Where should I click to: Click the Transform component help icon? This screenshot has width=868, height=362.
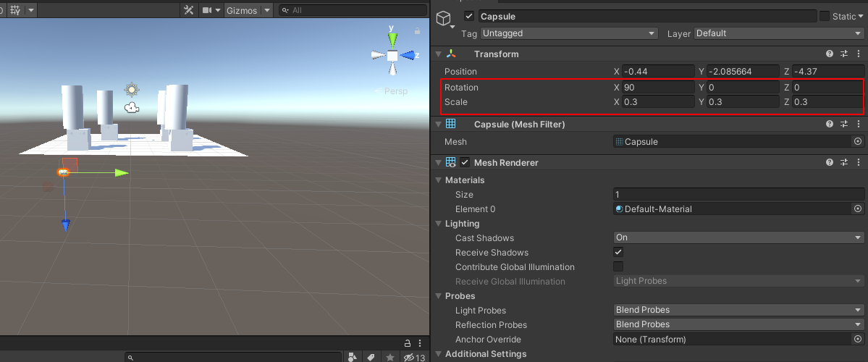tap(830, 54)
